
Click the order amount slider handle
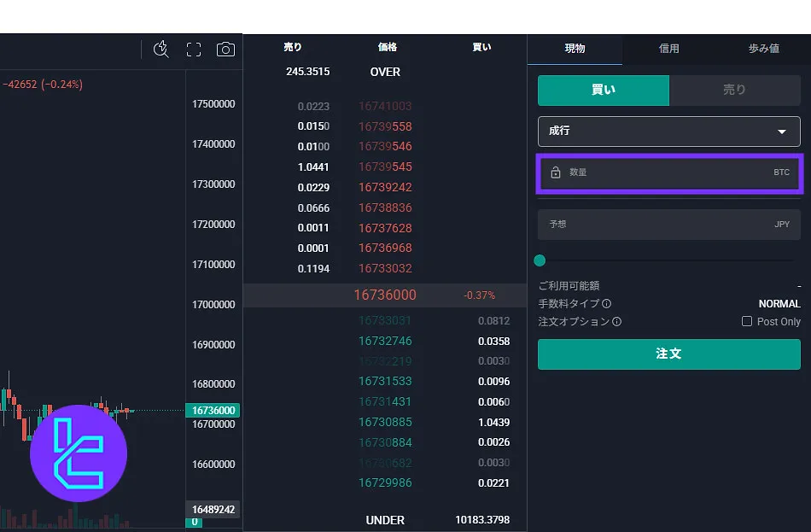[x=540, y=260]
